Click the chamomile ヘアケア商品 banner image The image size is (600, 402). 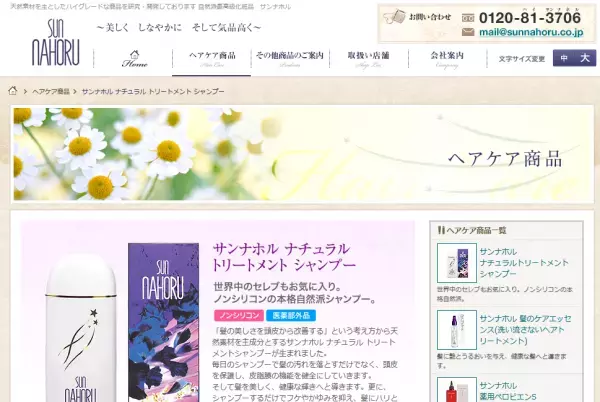click(x=302, y=154)
